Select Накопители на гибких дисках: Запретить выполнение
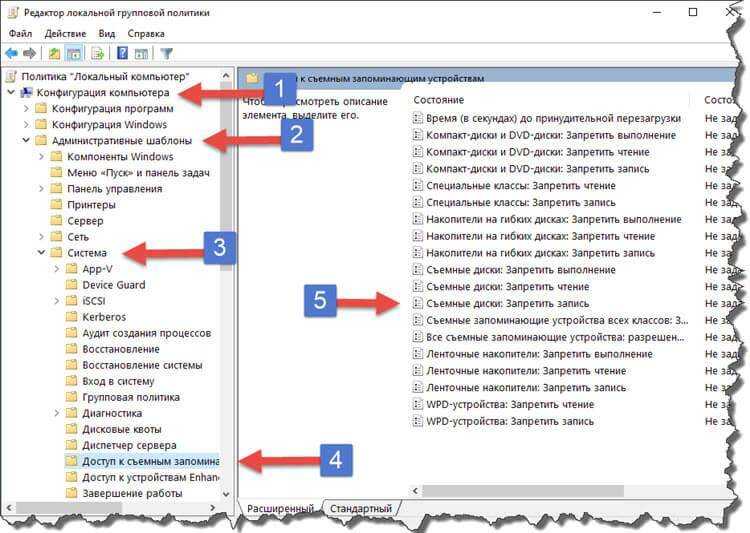The image size is (750, 533). click(554, 219)
